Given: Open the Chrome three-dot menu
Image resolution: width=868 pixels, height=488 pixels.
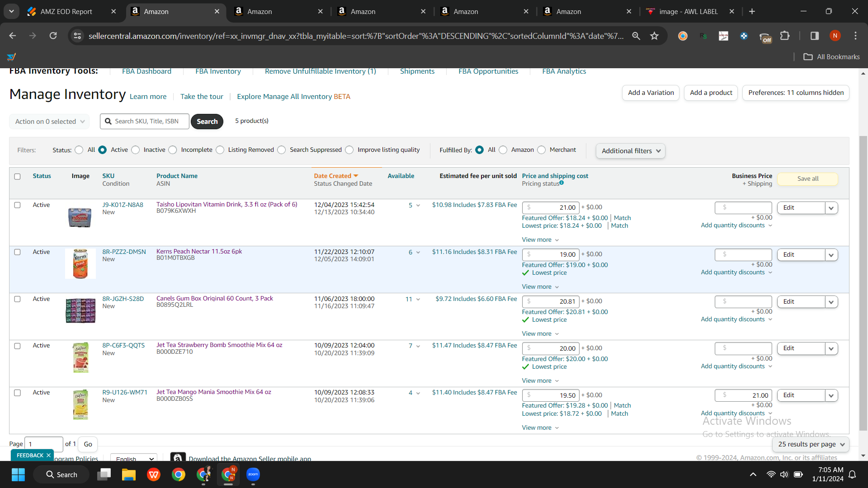Looking at the screenshot, I should (855, 36).
